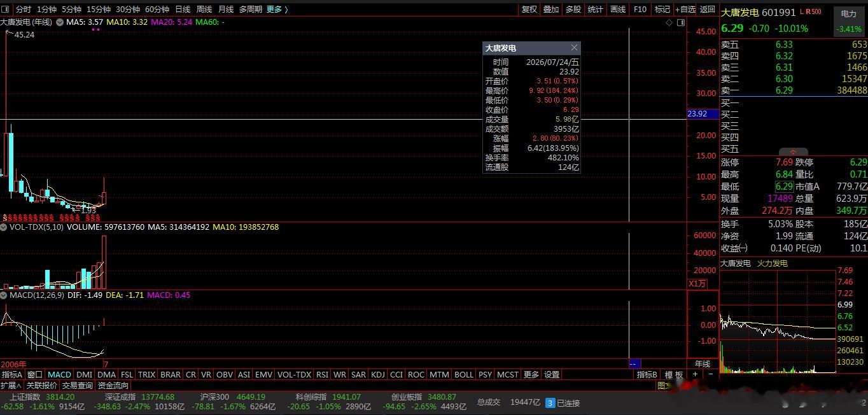868x415 pixels.
Task: Select the 15分钟 period
Action: tap(99, 10)
